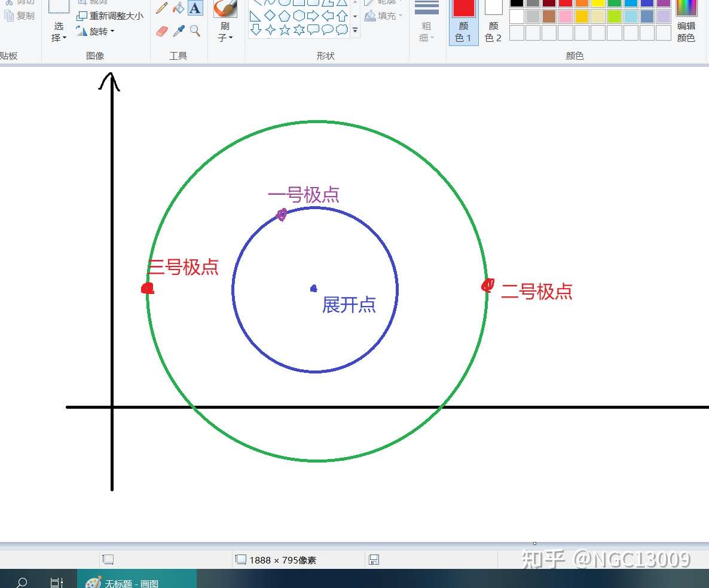The image size is (709, 588).
Task: Choose the cloud callout shape
Action: point(343,30)
